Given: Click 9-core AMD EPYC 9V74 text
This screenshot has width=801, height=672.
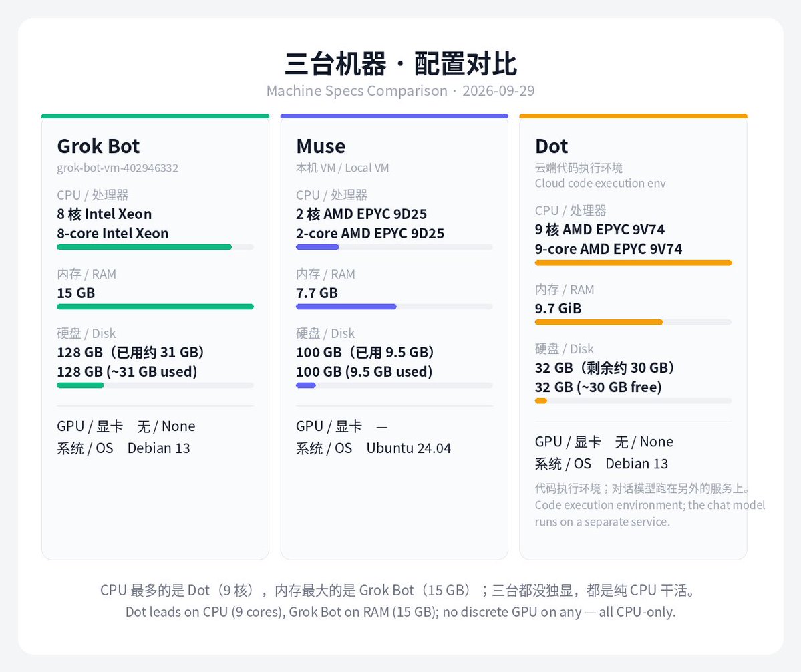Looking at the screenshot, I should (x=609, y=249).
